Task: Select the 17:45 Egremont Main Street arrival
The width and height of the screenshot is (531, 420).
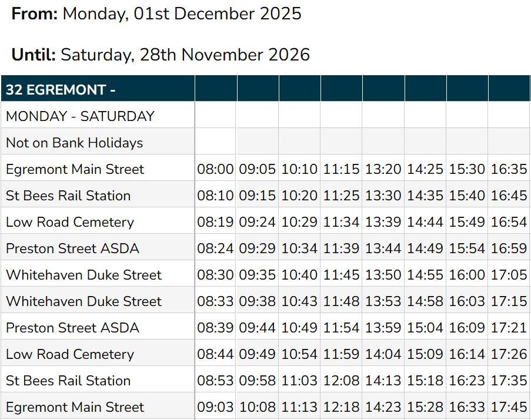Action: tap(509, 407)
